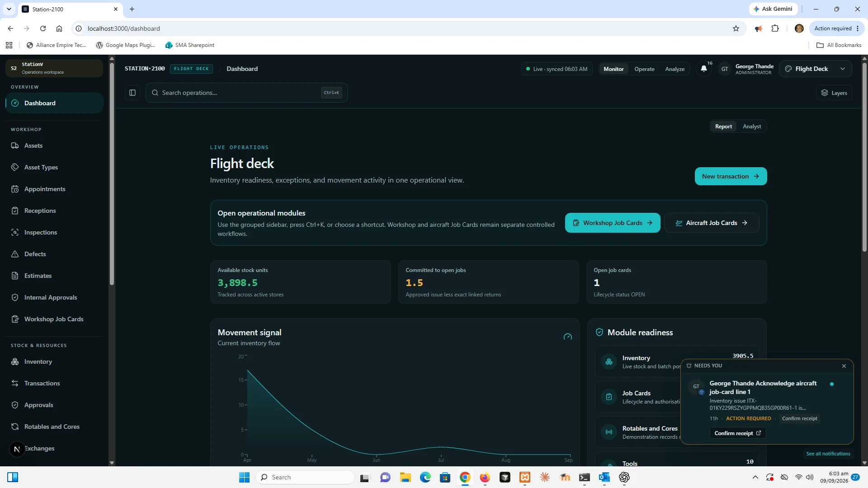The height and width of the screenshot is (488, 868).
Task: Click the Movement signal gauge icon
Action: click(x=568, y=337)
